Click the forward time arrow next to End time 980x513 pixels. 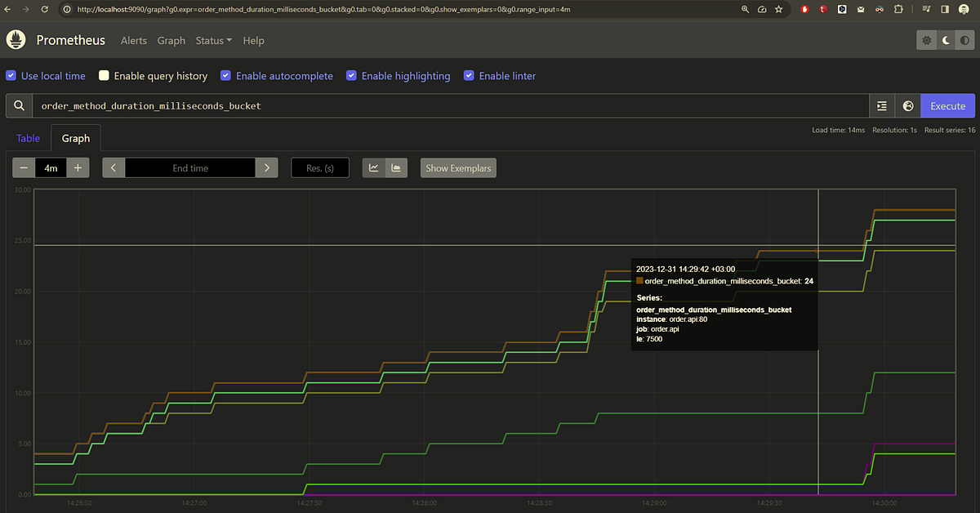click(x=266, y=167)
